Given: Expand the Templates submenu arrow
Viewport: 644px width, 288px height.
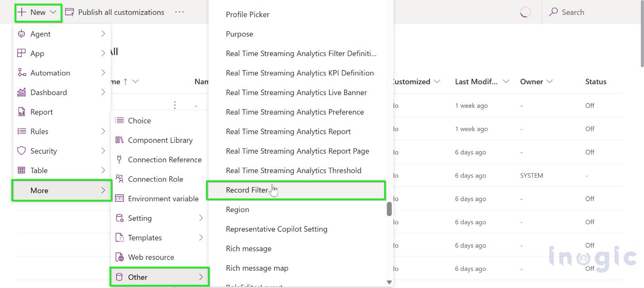Looking at the screenshot, I should 201,237.
